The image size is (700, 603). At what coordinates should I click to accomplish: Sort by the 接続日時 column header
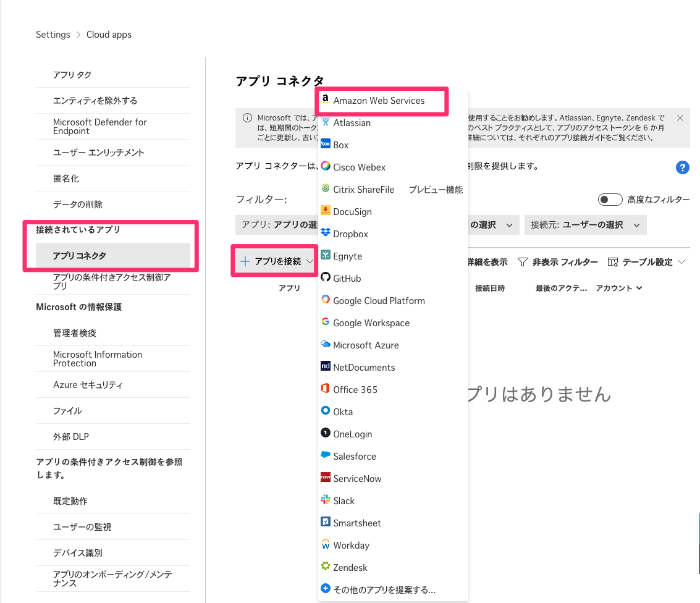(x=490, y=289)
